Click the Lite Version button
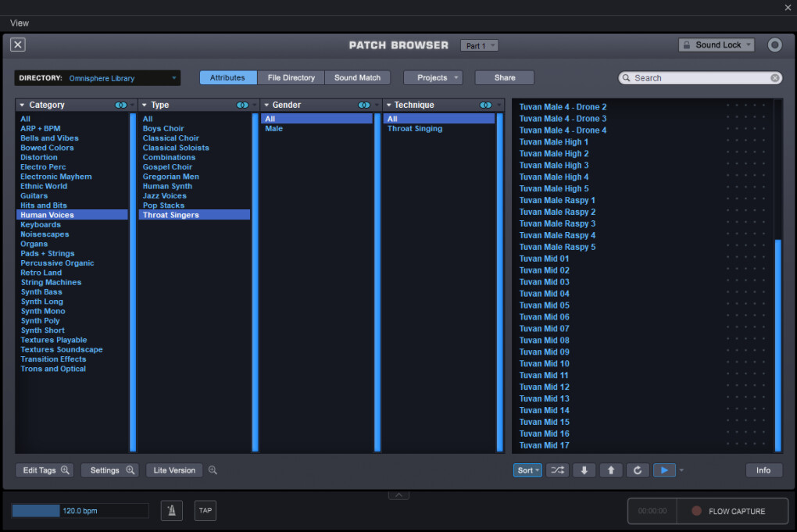Viewport: 797px width, 532px height. (174, 470)
